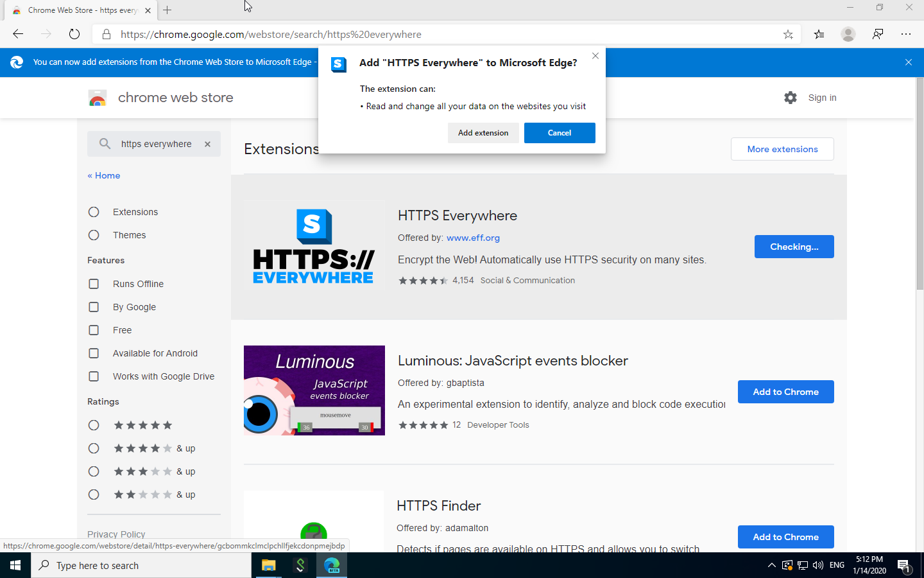Switch to the Chrome Web Store tab
924x578 pixels.
[77, 10]
